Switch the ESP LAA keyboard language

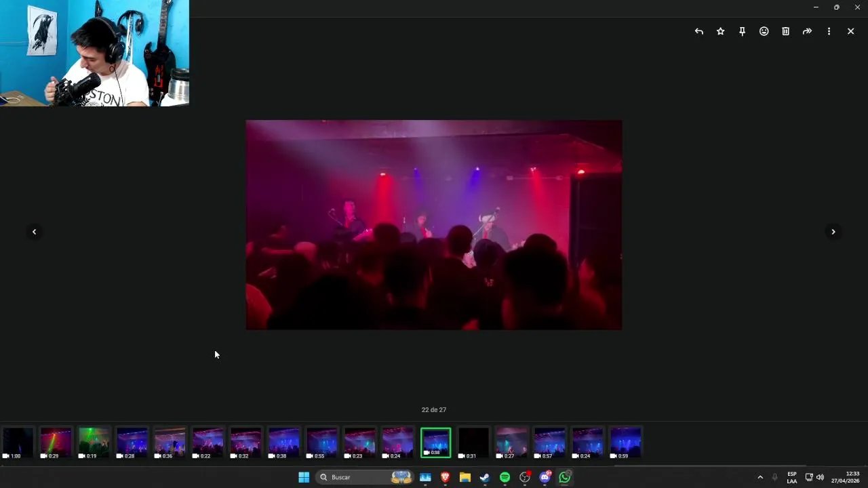coord(792,477)
